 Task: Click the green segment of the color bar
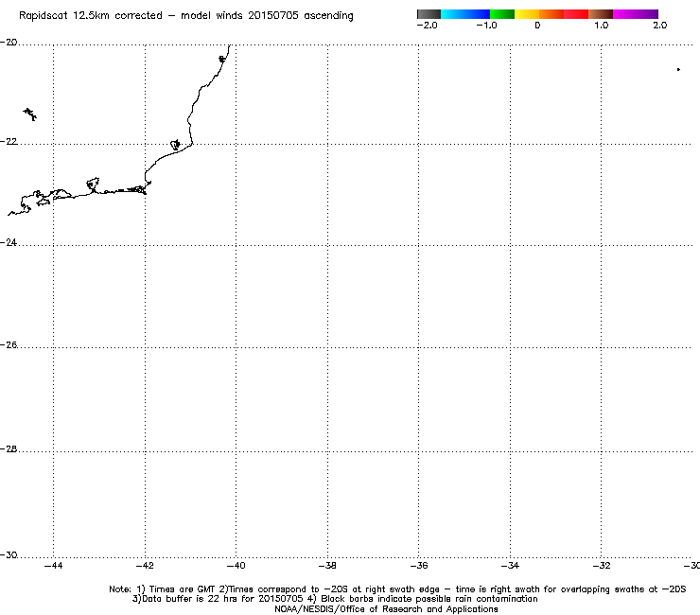502,14
